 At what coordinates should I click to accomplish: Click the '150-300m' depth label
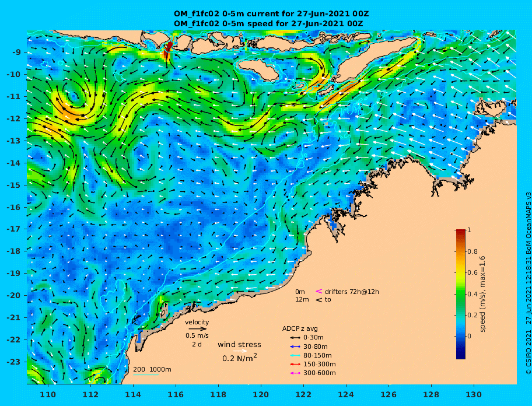click(320, 364)
